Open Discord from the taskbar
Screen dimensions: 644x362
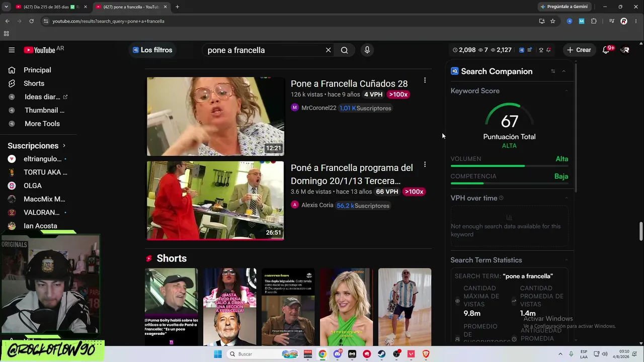pyautogui.click(x=338, y=354)
